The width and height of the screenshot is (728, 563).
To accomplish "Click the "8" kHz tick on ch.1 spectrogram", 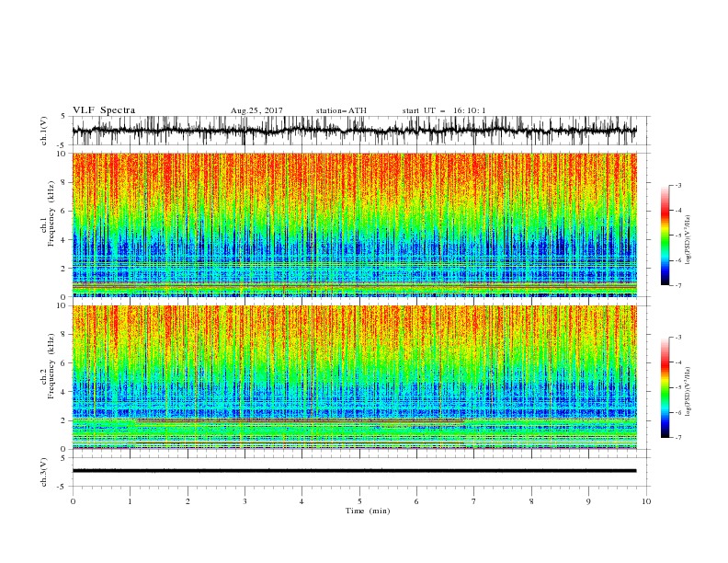I will (65, 182).
